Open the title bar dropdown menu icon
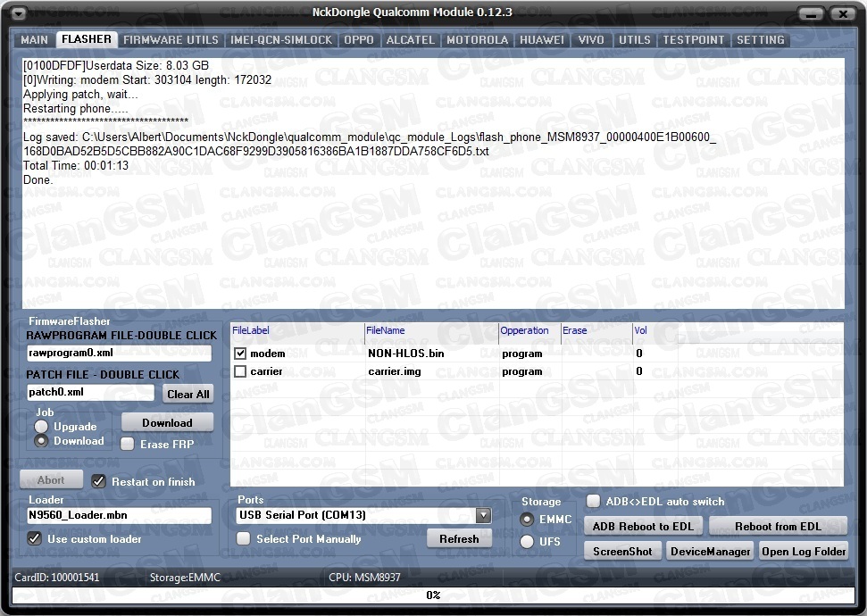Image resolution: width=867 pixels, height=616 pixels. (x=19, y=12)
